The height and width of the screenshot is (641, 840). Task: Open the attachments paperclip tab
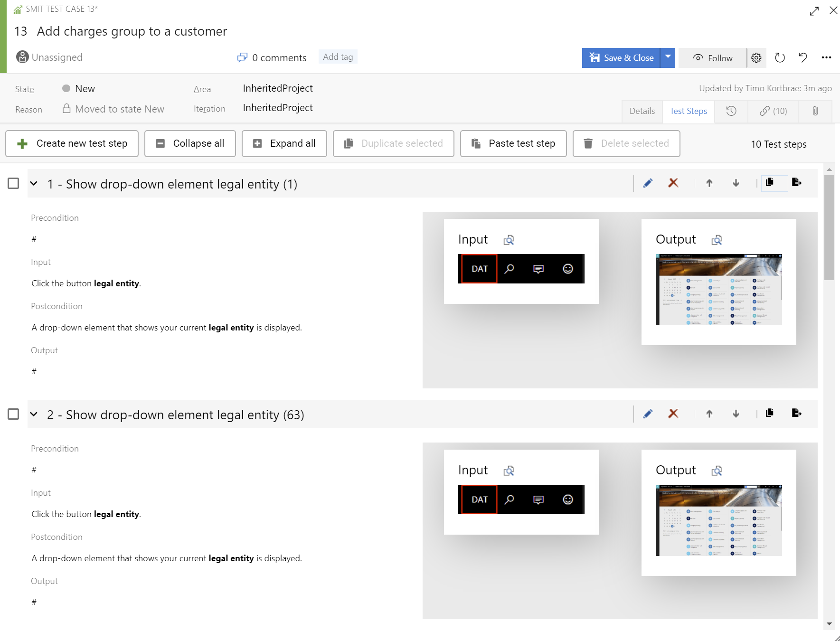pos(815,111)
